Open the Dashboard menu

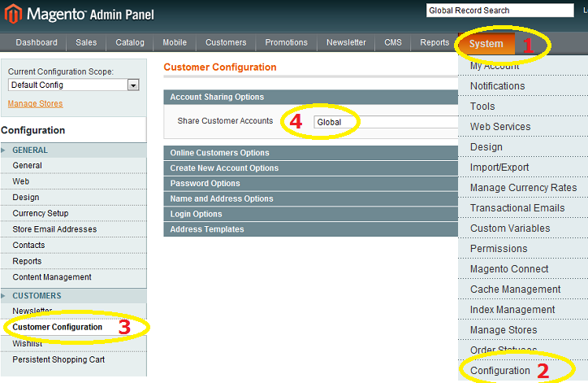37,42
